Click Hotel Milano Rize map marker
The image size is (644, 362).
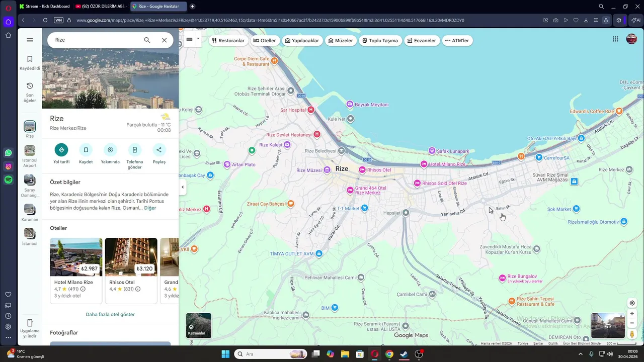click(424, 164)
